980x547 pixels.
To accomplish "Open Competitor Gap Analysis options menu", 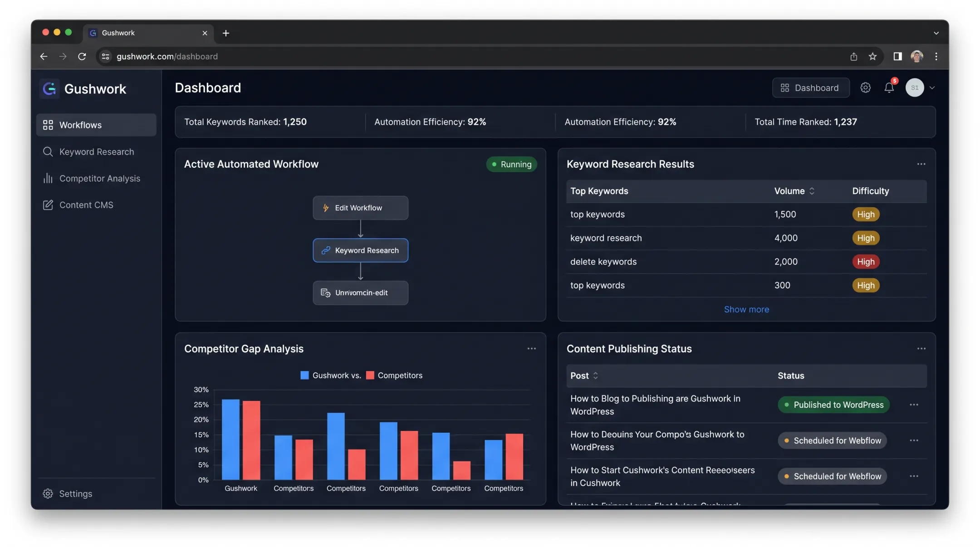I will pos(531,349).
